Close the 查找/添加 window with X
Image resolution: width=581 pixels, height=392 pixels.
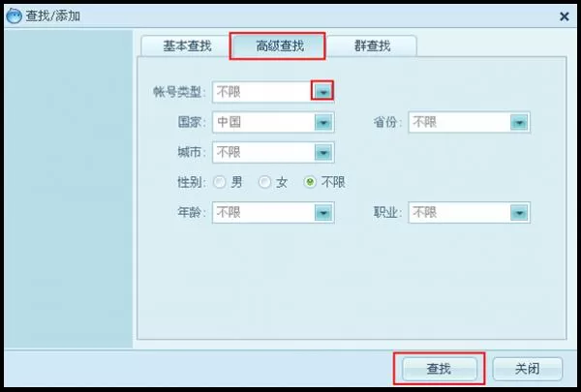[x=564, y=16]
